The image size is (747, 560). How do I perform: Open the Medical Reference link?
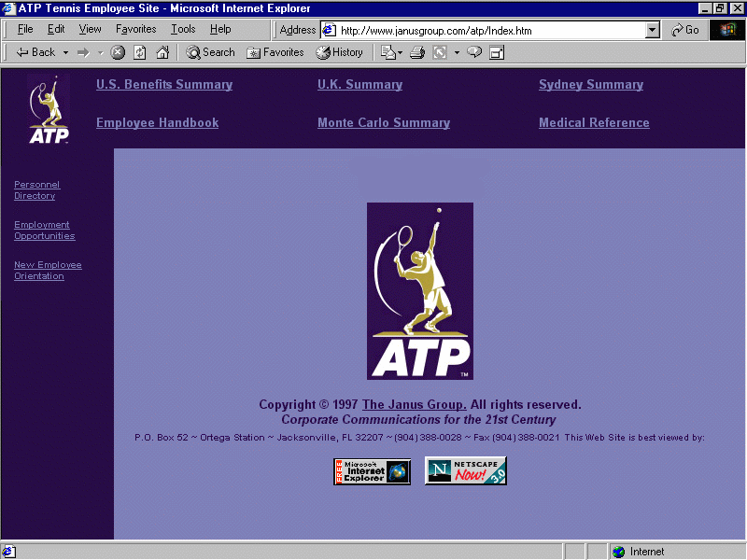coord(594,122)
